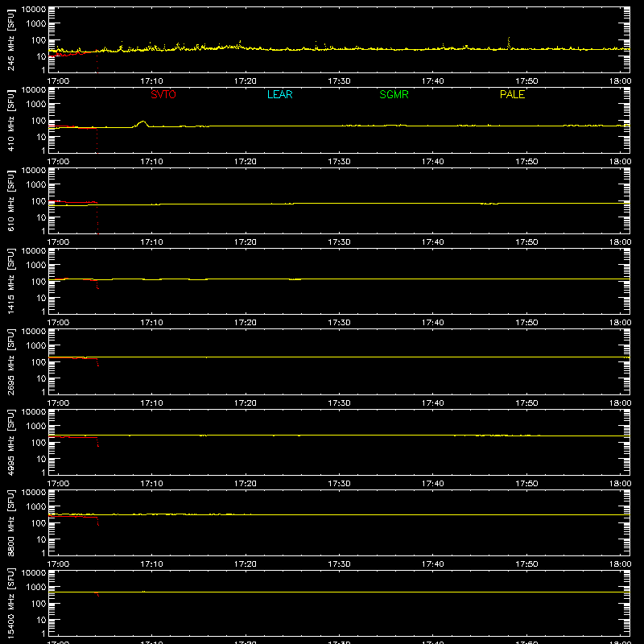Viewport: 644px width, 644px height.
Task: Click the 17:09 bump in 410 MHz trace
Action: [142, 123]
